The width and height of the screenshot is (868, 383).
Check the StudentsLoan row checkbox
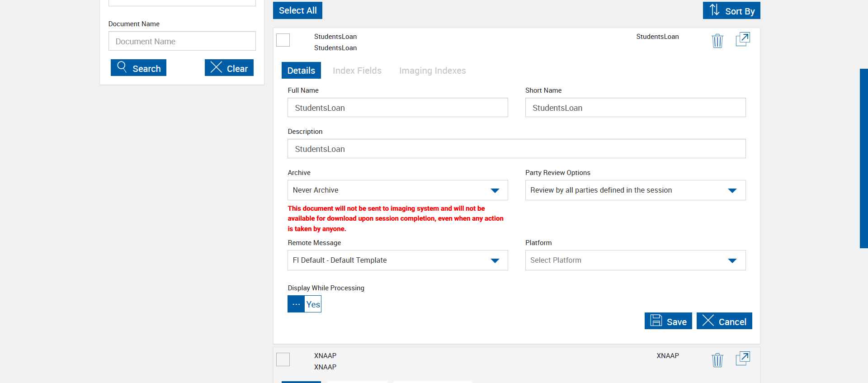(283, 40)
